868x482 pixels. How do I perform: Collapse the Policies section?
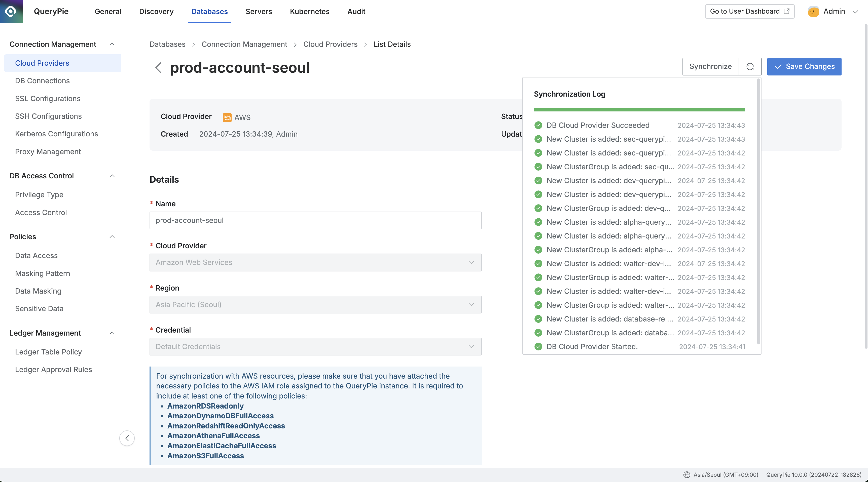tap(112, 237)
